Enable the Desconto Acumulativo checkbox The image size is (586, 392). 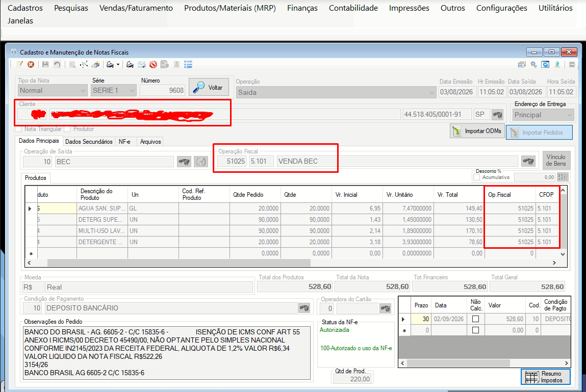click(x=476, y=177)
